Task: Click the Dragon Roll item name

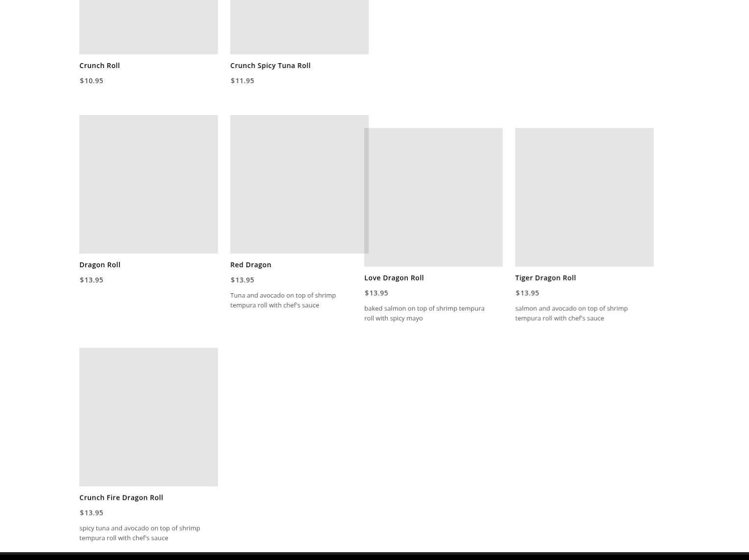Action: 100,264
